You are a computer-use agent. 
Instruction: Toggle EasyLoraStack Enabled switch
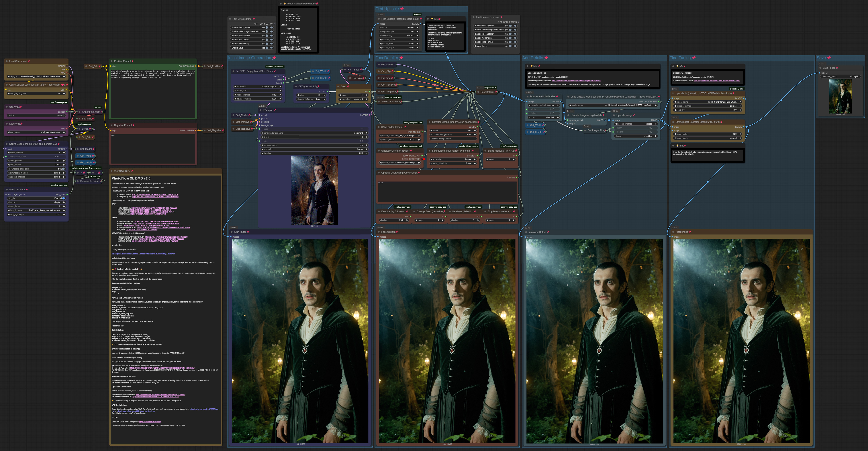(63, 198)
